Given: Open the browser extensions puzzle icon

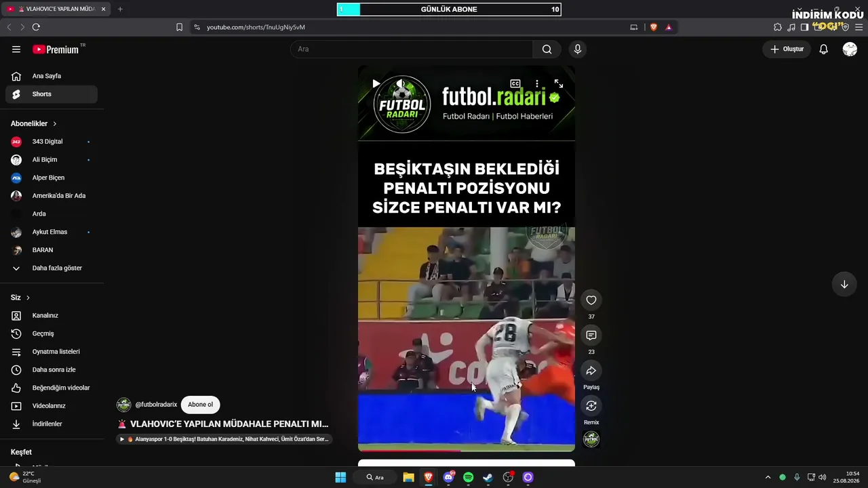Looking at the screenshot, I should coord(778,27).
